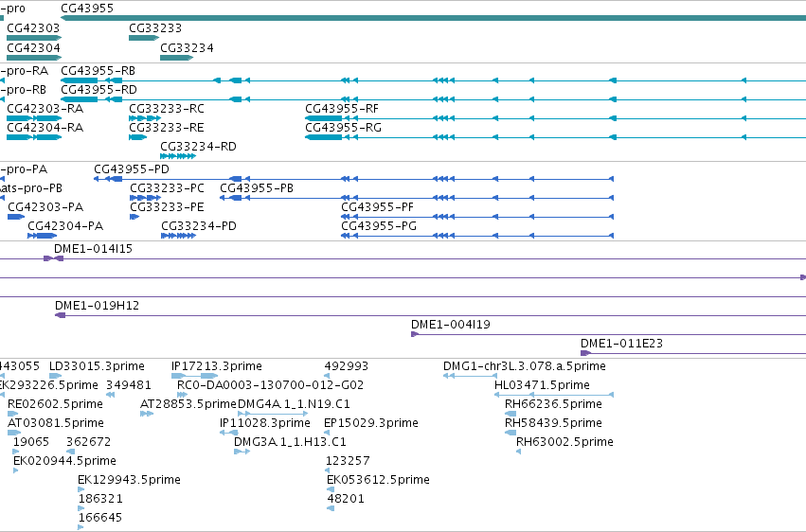Screen dimensions: 806x532
Task: Select the CG43955 gene bar
Action: coord(434,19)
